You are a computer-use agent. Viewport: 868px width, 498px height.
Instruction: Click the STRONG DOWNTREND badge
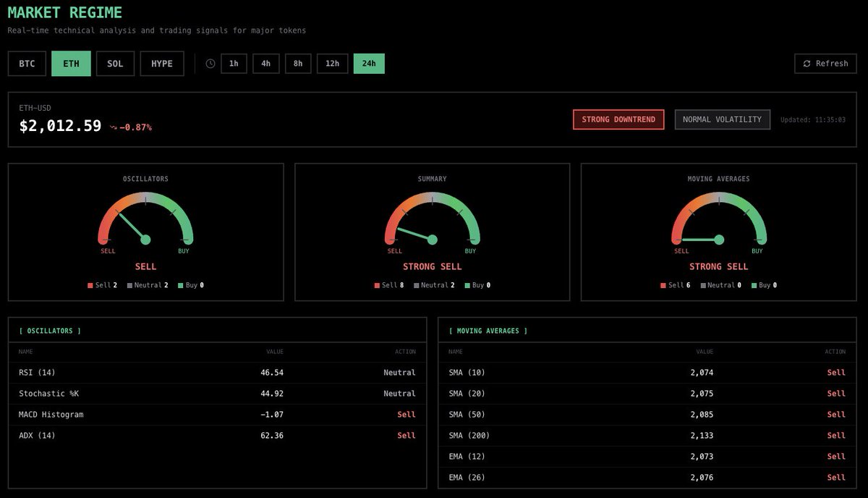(618, 119)
